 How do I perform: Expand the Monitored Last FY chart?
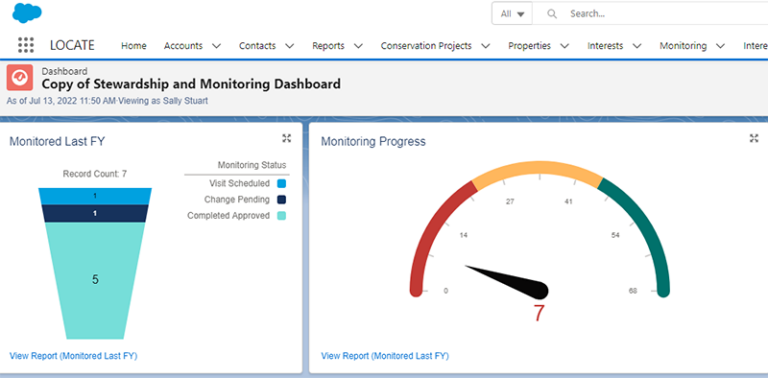(x=287, y=139)
